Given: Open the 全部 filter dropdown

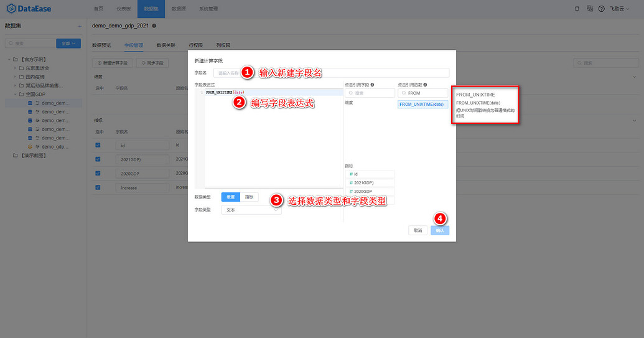Looking at the screenshot, I should (x=68, y=43).
